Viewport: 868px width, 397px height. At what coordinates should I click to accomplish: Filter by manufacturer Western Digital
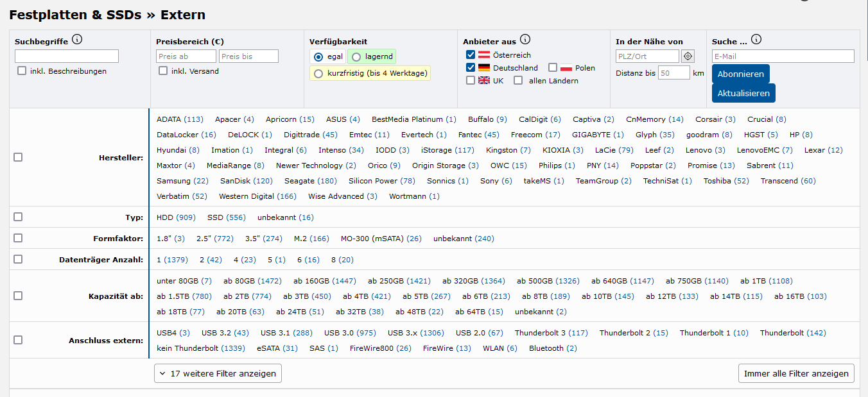tap(257, 196)
